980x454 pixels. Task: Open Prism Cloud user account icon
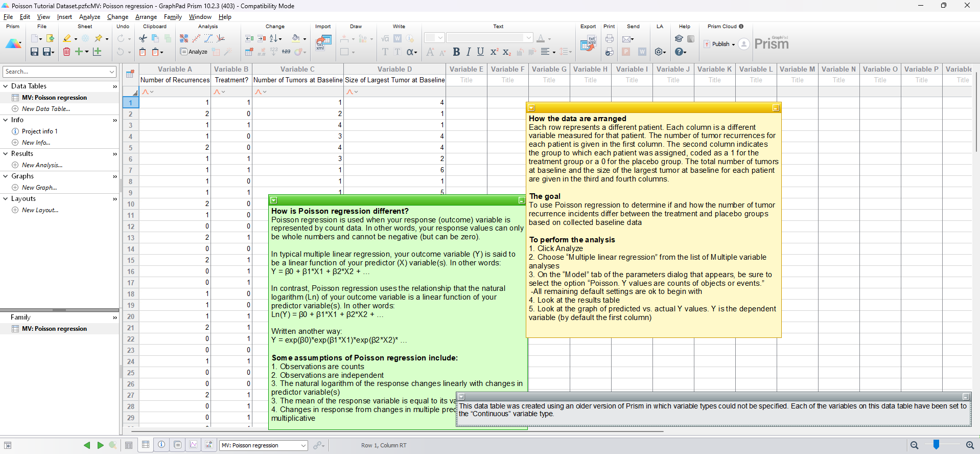744,44
